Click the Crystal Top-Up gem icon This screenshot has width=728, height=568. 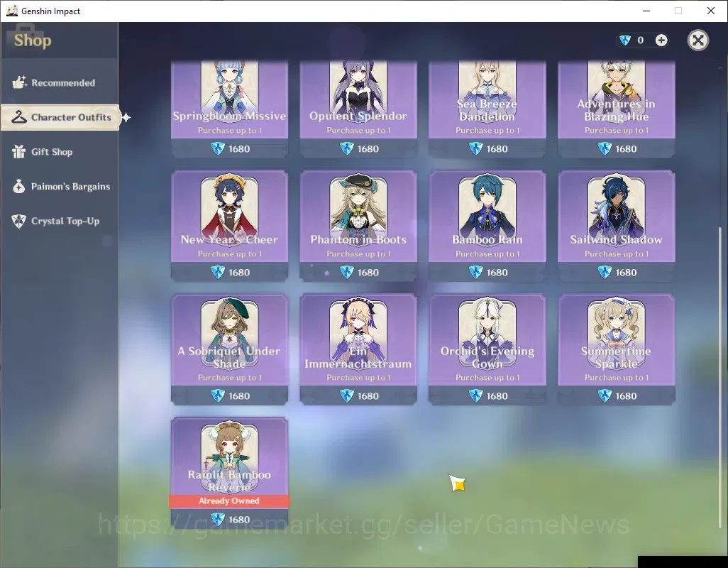point(19,221)
